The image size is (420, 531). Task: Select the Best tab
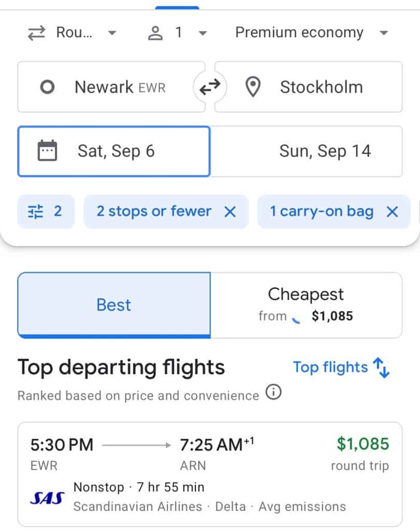[x=114, y=305]
